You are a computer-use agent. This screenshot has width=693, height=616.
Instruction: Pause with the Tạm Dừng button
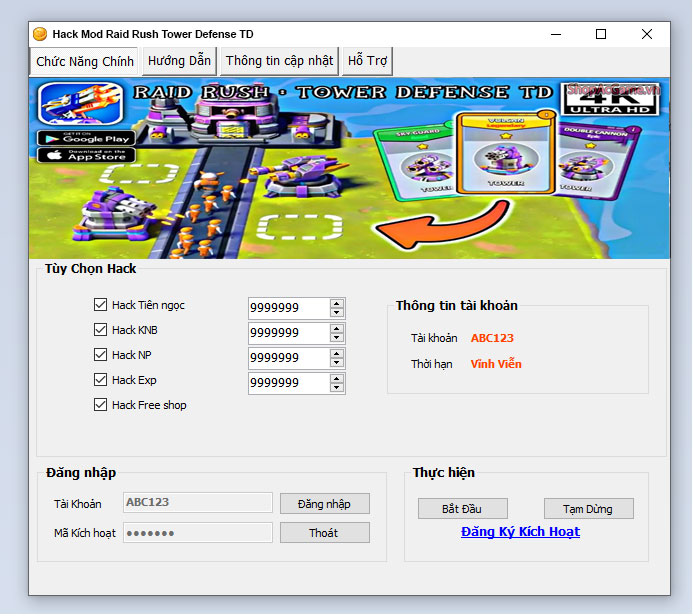tap(588, 509)
